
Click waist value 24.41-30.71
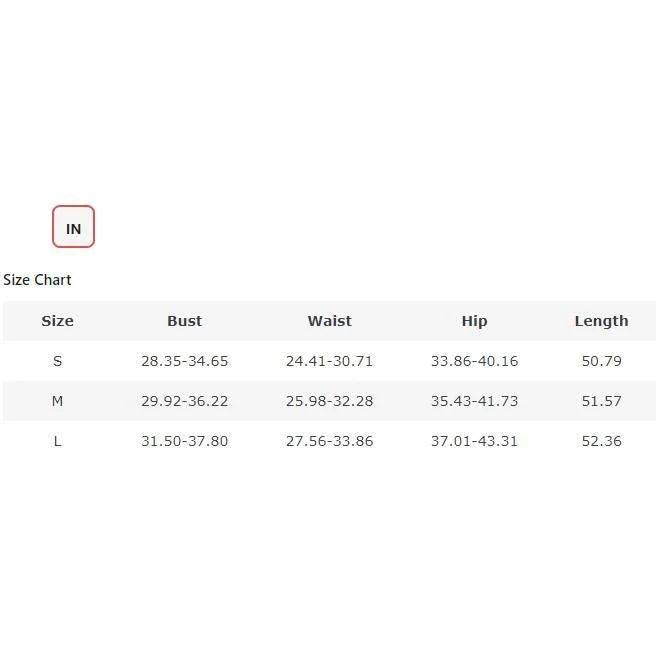click(330, 361)
